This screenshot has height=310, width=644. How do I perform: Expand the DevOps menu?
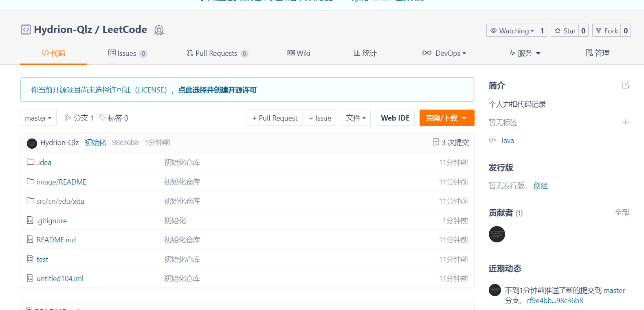tap(444, 53)
